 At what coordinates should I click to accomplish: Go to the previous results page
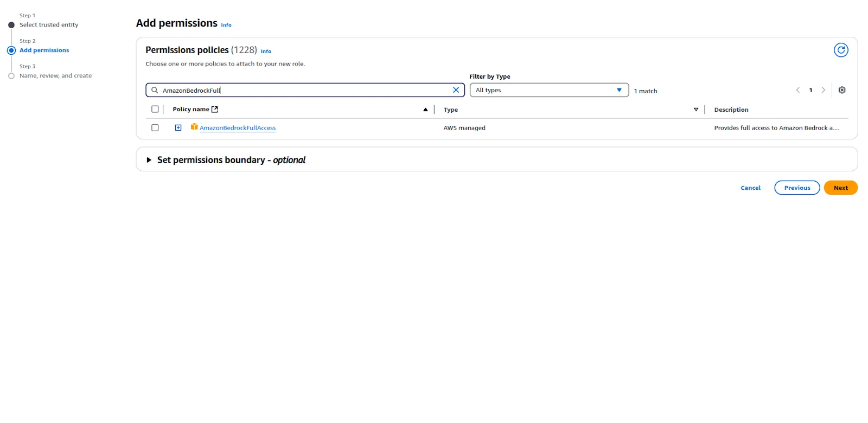point(797,90)
